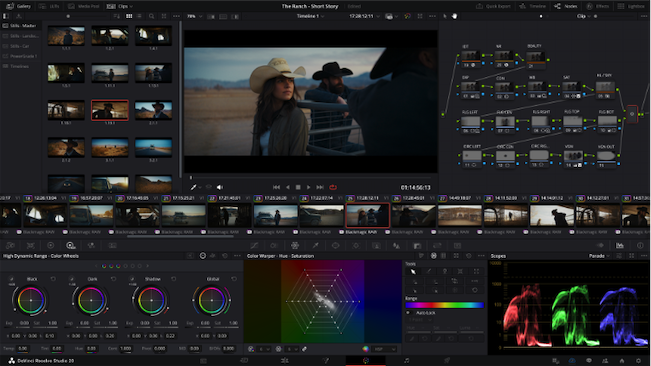Select clip 22 thumbnail in timeline strip
The width and height of the screenshot is (651, 366).
click(x=230, y=215)
